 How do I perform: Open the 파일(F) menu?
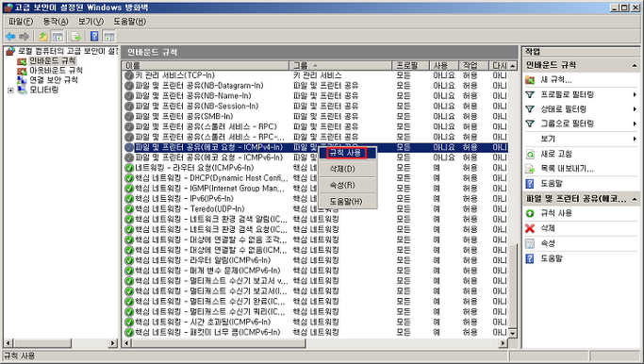[21, 22]
